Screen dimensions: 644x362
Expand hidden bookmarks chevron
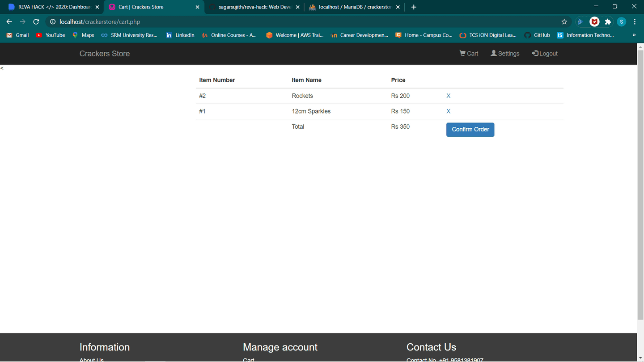[x=634, y=35]
